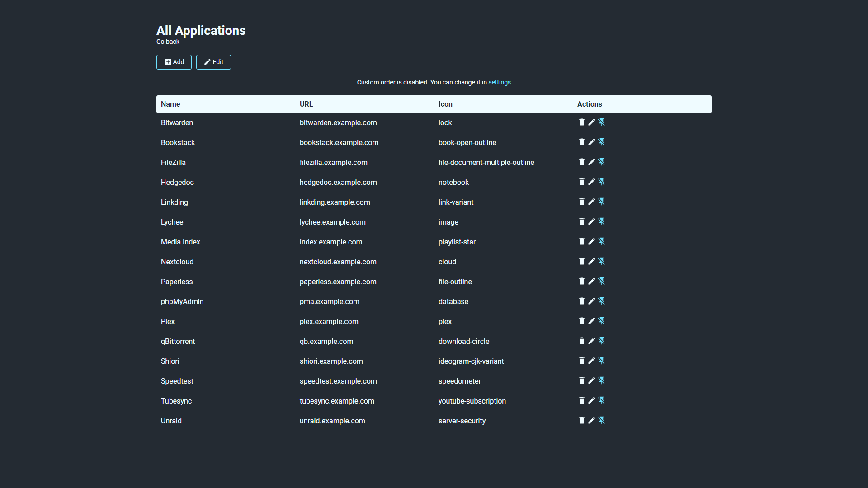Delete the Lychee application
This screenshot has width=868, height=488.
pos(582,222)
